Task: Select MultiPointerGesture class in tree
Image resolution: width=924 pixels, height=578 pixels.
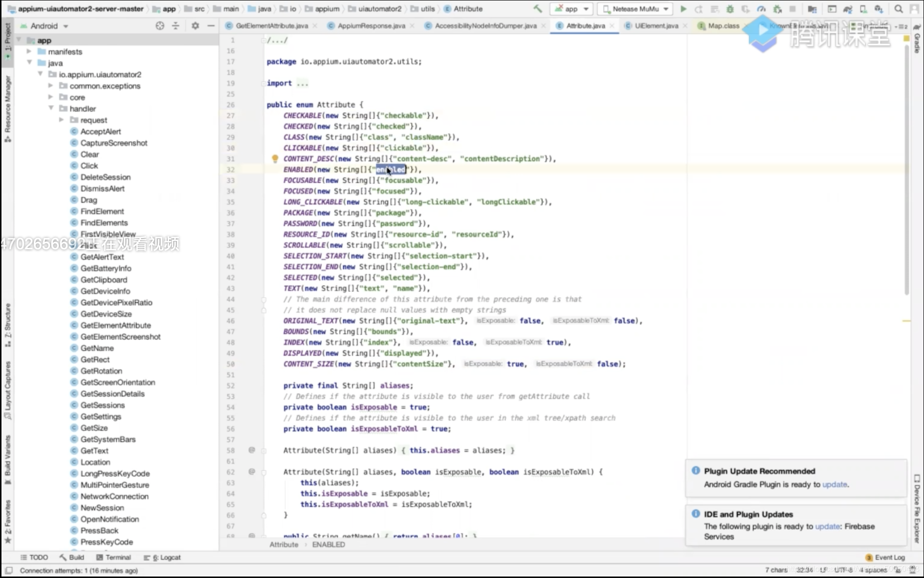Action: pyautogui.click(x=115, y=485)
